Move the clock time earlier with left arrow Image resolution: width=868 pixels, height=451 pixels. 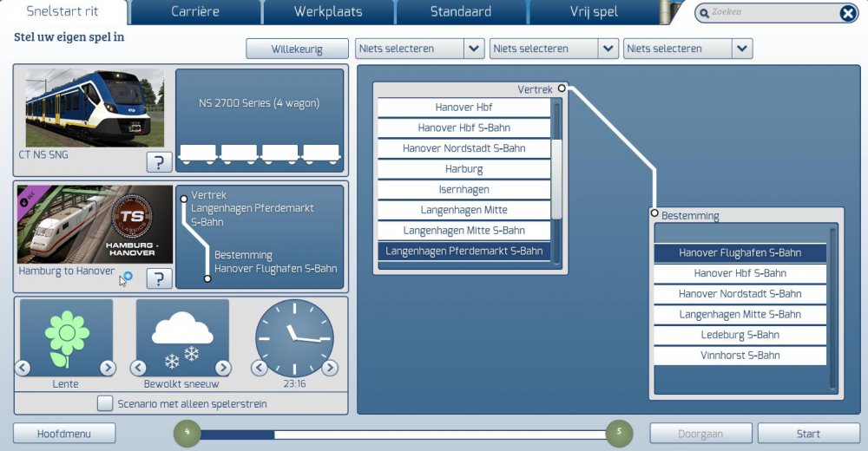(259, 368)
